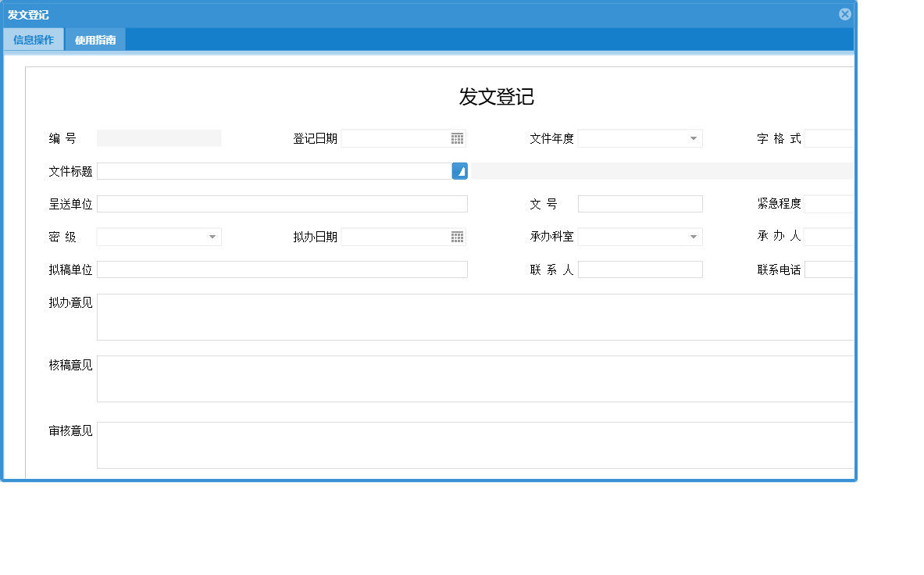This screenshot has width=924, height=575.
Task: Open the calendar picker for 登记日期
Action: pyautogui.click(x=458, y=137)
